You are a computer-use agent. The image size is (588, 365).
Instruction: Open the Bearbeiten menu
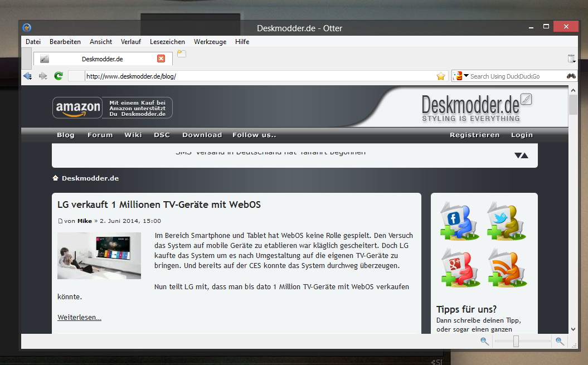point(65,42)
